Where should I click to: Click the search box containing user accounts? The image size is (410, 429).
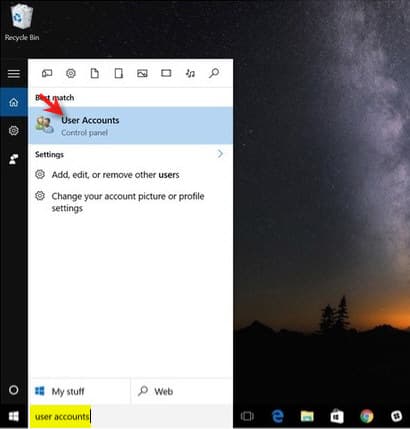pos(131,417)
